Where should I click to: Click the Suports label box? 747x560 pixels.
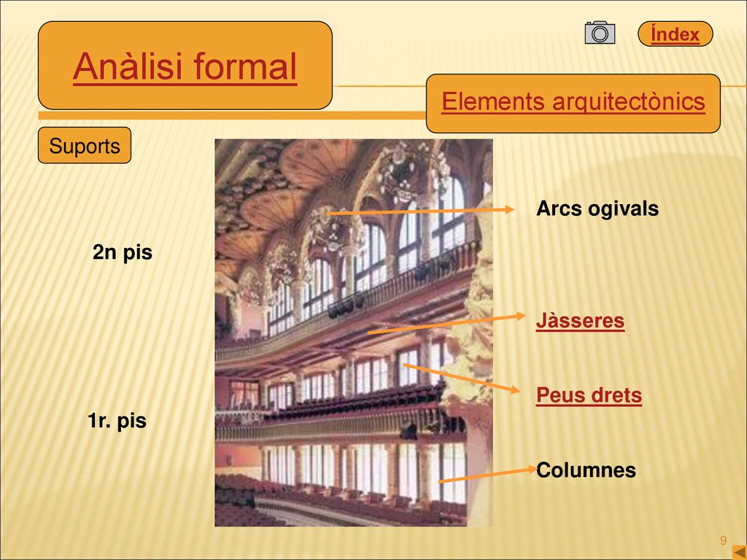[85, 145]
